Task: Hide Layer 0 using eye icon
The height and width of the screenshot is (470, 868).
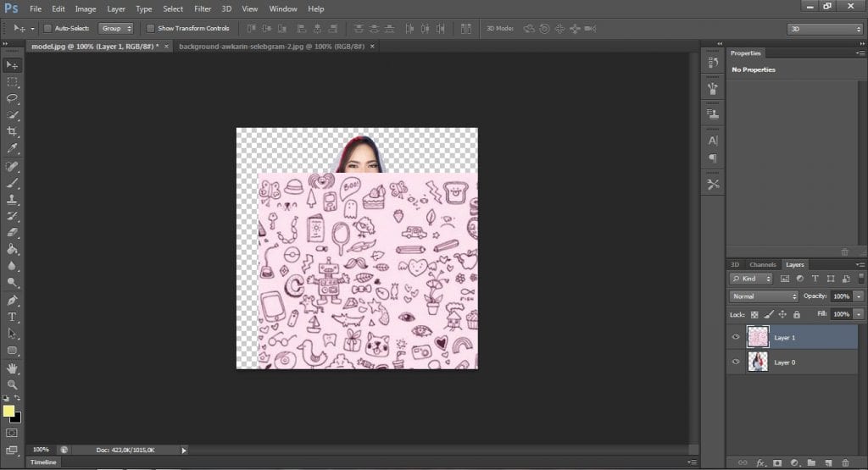Action: pyautogui.click(x=736, y=362)
